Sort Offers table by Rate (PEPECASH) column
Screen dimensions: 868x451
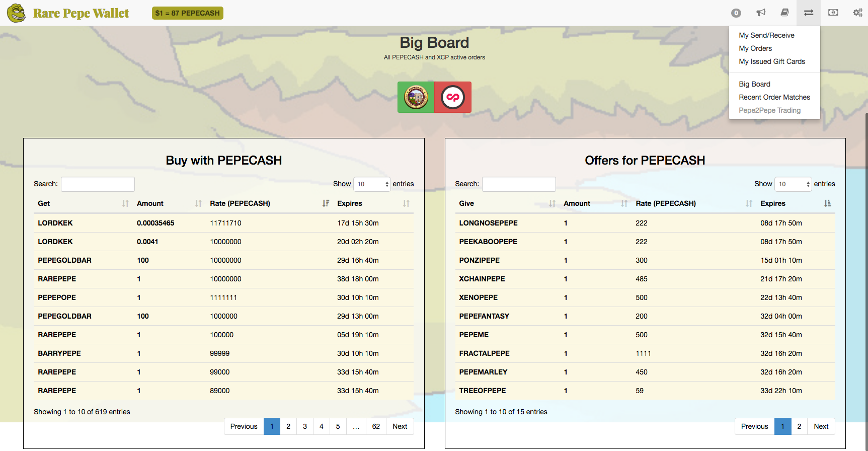(694, 203)
